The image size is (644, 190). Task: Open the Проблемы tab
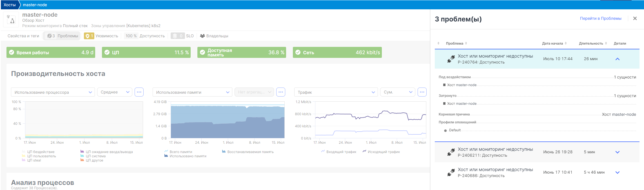point(63,36)
